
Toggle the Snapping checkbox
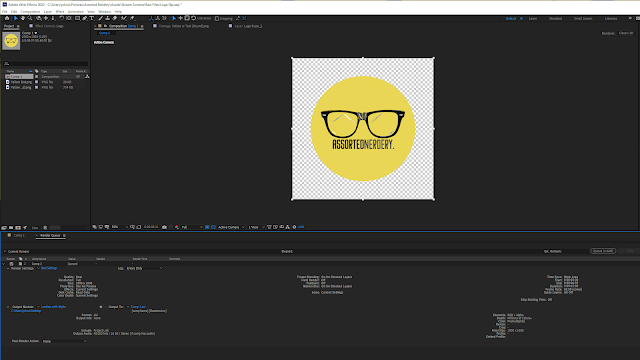coord(217,18)
